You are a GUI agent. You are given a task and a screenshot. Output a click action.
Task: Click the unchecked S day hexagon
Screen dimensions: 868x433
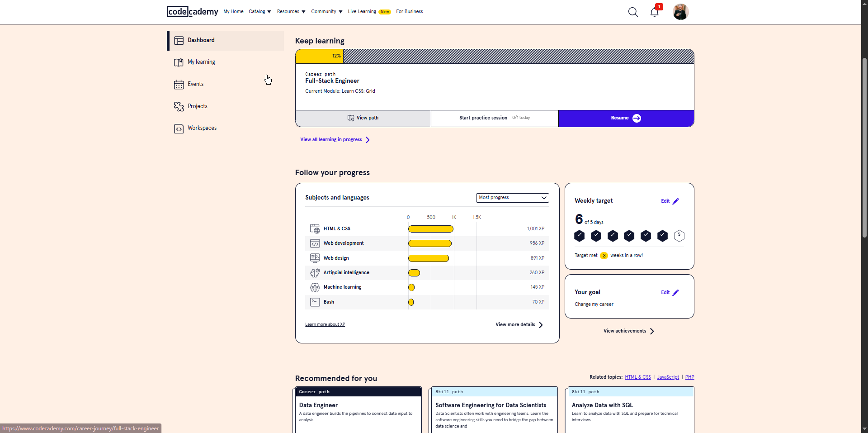coord(679,236)
